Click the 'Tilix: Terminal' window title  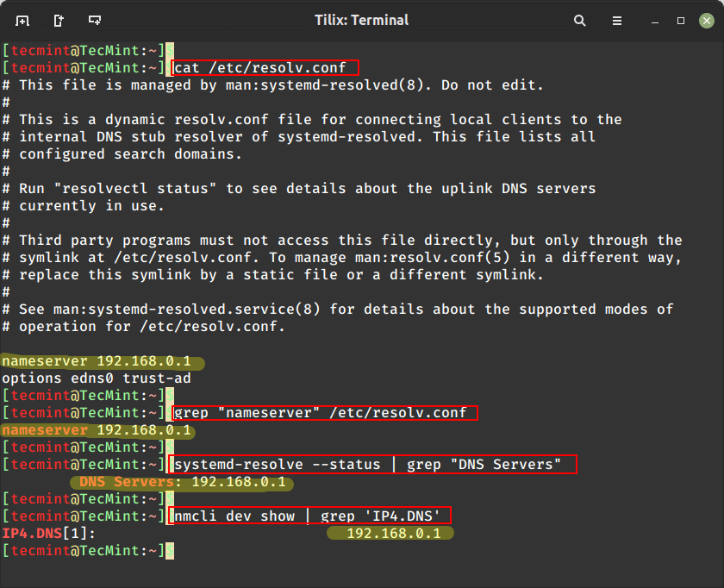click(x=361, y=20)
